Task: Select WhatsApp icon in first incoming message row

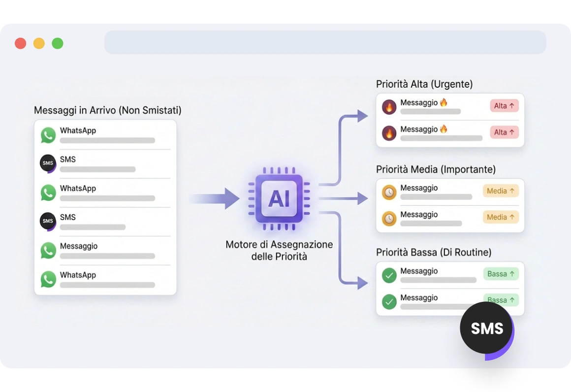Action: click(48, 135)
